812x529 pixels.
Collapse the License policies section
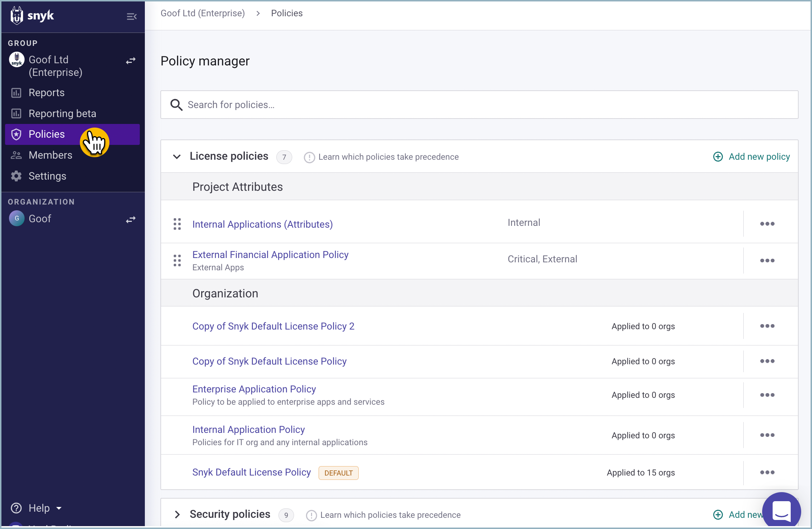tap(177, 156)
